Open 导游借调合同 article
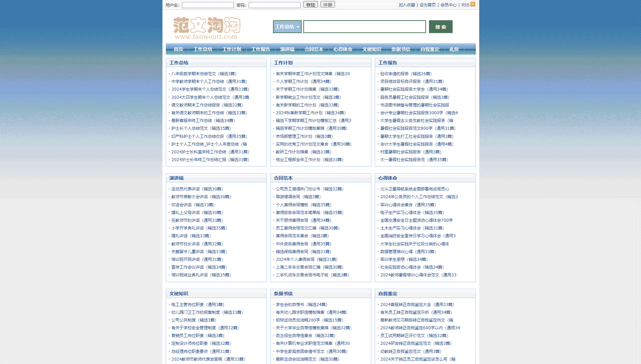The image size is (641, 364). click(298, 197)
